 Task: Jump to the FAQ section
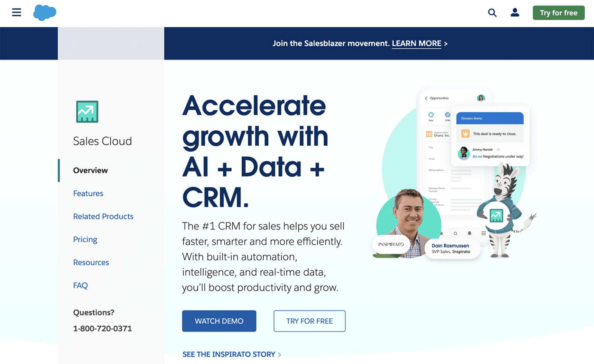click(80, 285)
